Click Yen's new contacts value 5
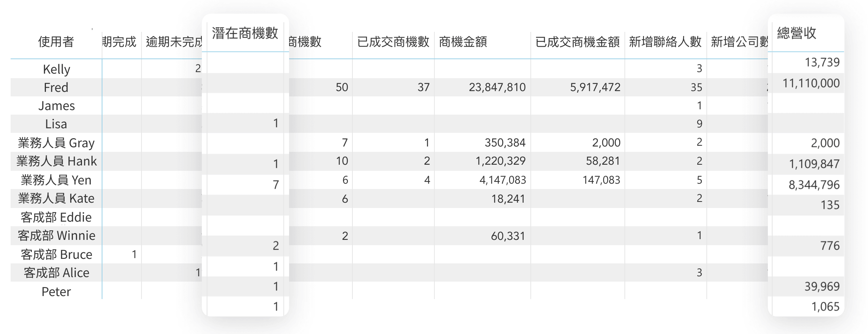Viewport: 868px width, 334px height. point(699,180)
